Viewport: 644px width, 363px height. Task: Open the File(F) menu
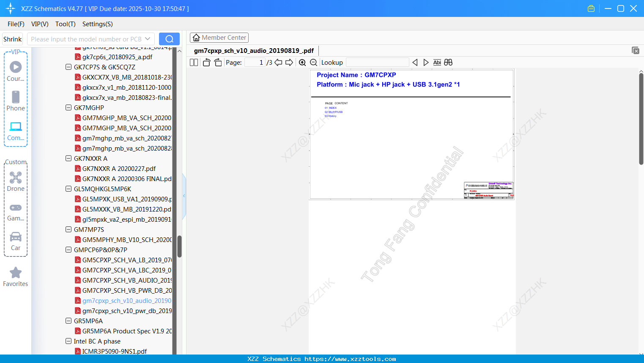point(16,24)
